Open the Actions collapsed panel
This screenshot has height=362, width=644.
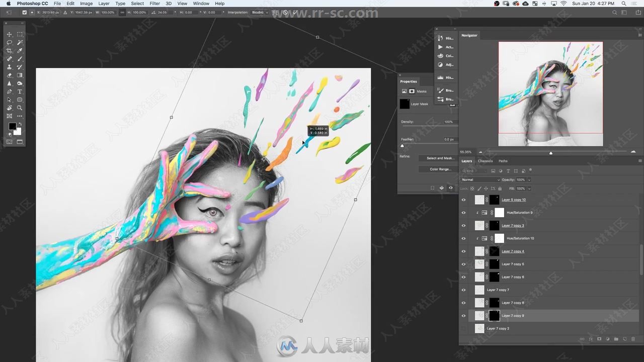click(445, 47)
